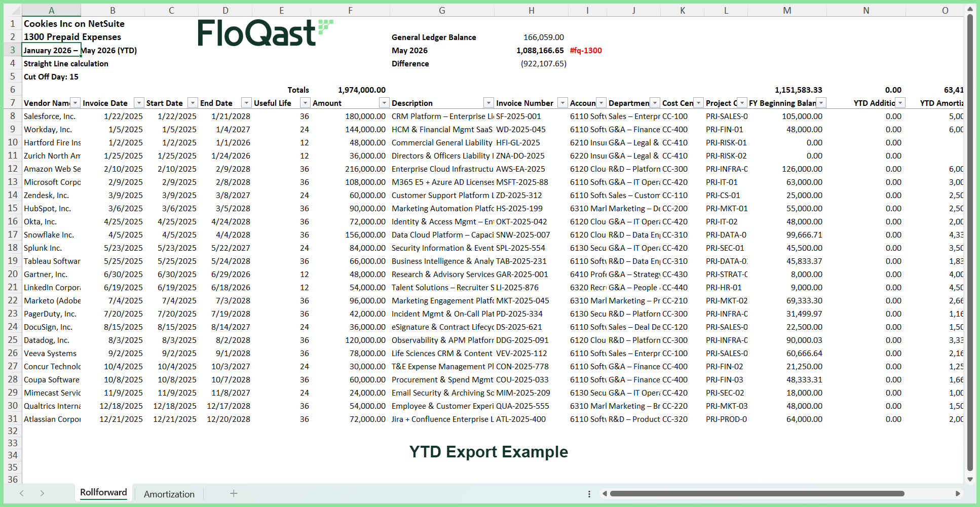Open the End Date filter dropdown

point(246,103)
